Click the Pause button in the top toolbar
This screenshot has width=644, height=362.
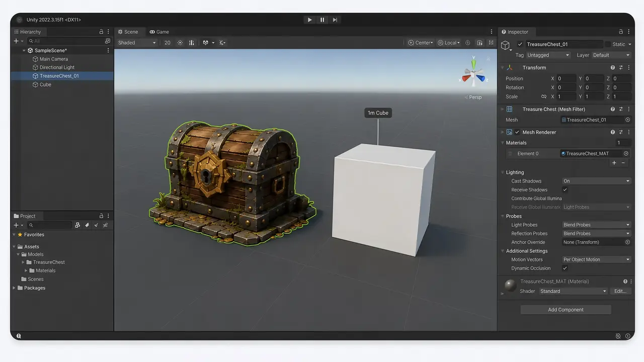click(x=323, y=20)
